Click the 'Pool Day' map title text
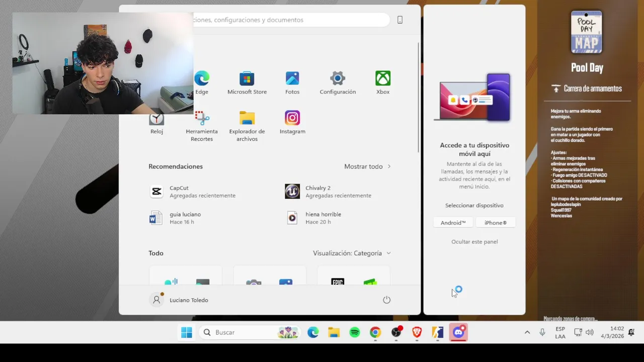Screen dimensions: 644x362 point(587,68)
